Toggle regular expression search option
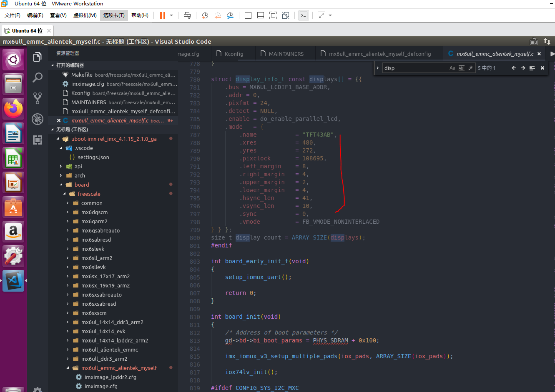 point(471,68)
